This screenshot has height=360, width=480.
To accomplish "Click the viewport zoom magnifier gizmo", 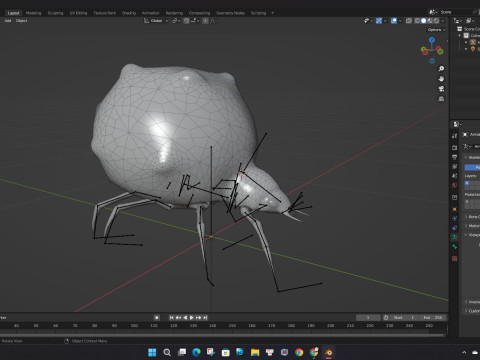I will [441, 69].
